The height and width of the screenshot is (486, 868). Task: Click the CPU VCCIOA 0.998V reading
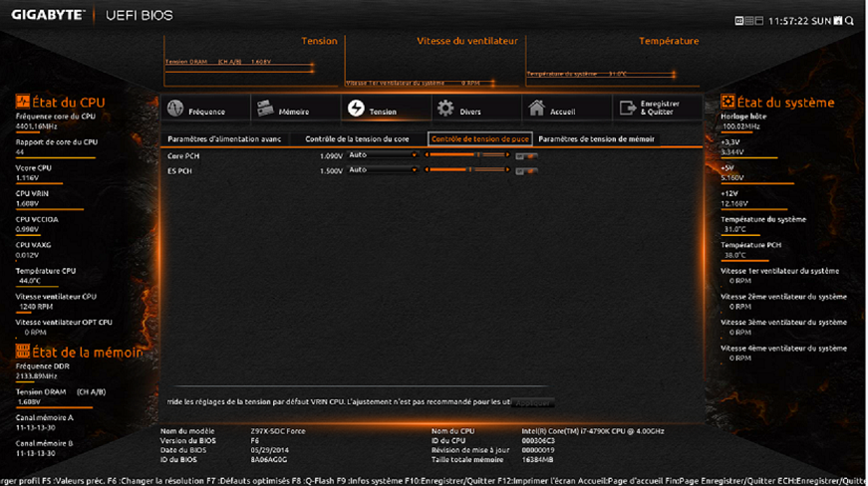[x=37, y=224]
